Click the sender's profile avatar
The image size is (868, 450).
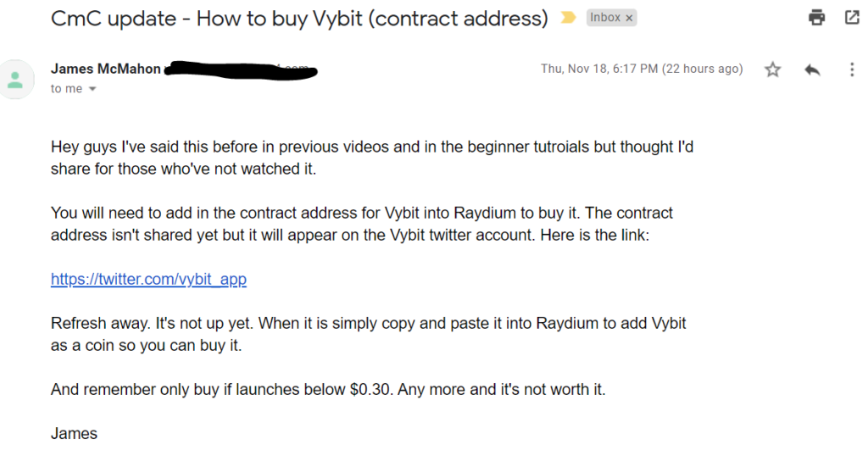pyautogui.click(x=15, y=80)
